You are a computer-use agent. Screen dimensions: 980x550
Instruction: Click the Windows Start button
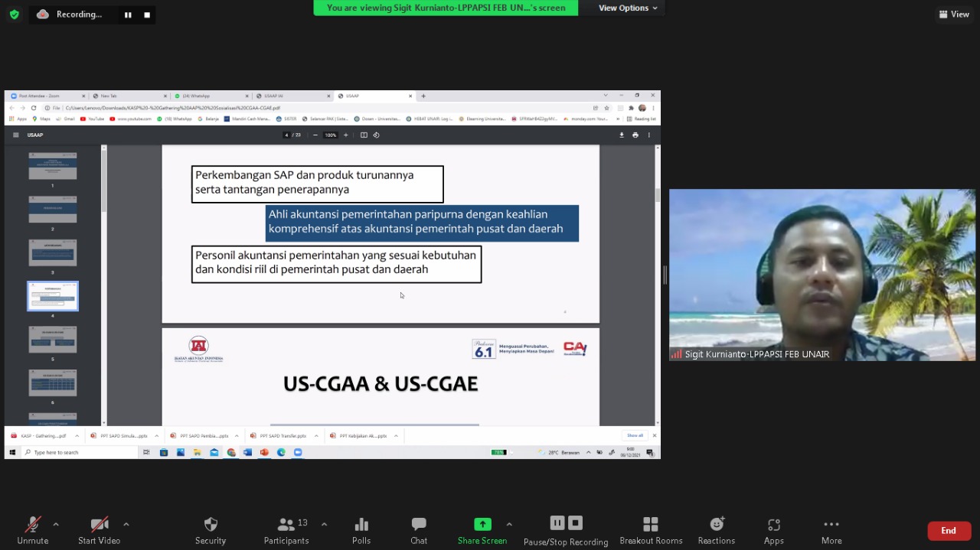[11, 452]
